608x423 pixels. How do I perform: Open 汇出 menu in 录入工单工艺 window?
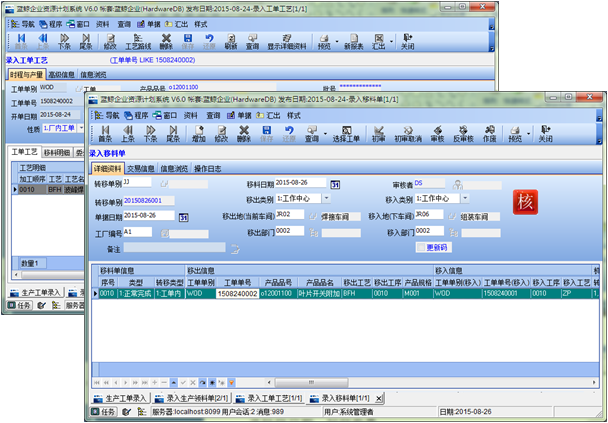click(177, 24)
